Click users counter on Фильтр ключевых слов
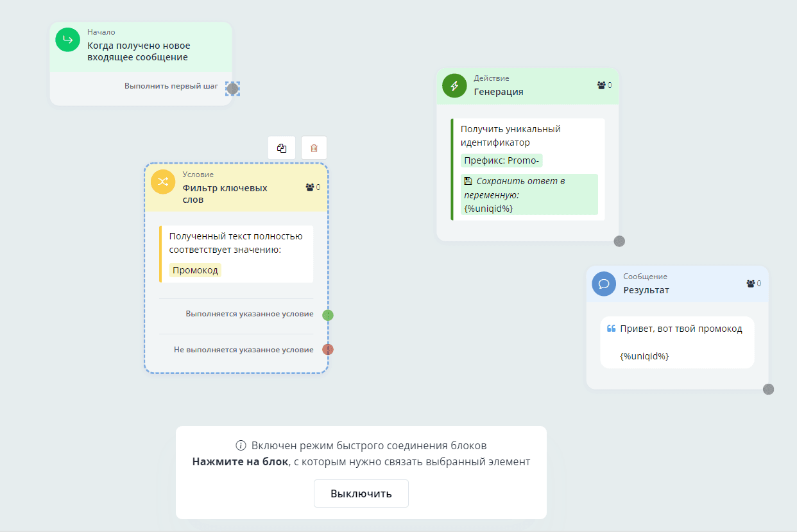This screenshot has width=797, height=532. coord(311,187)
